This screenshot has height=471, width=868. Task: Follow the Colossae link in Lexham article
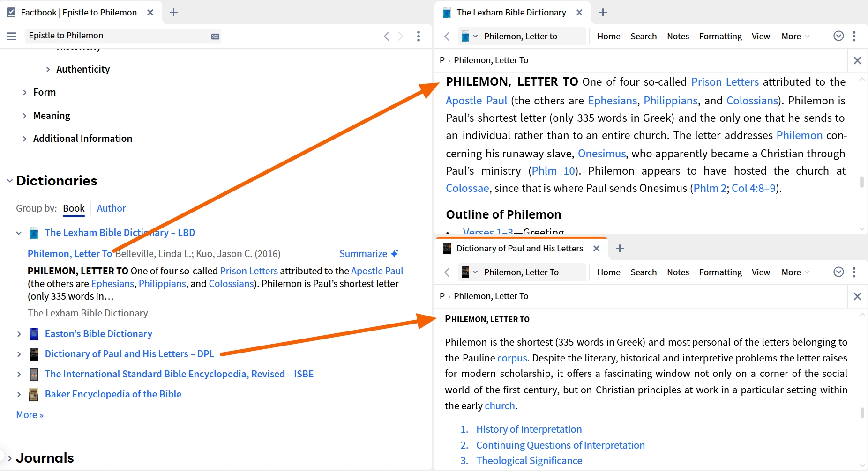[x=467, y=188]
